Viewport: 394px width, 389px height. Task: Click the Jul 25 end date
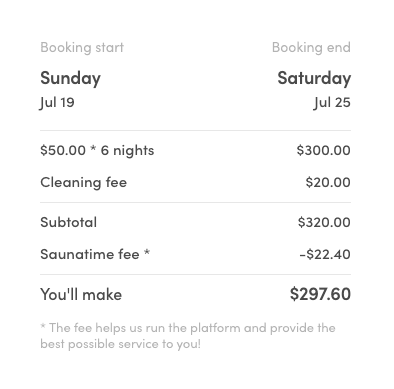coord(332,102)
